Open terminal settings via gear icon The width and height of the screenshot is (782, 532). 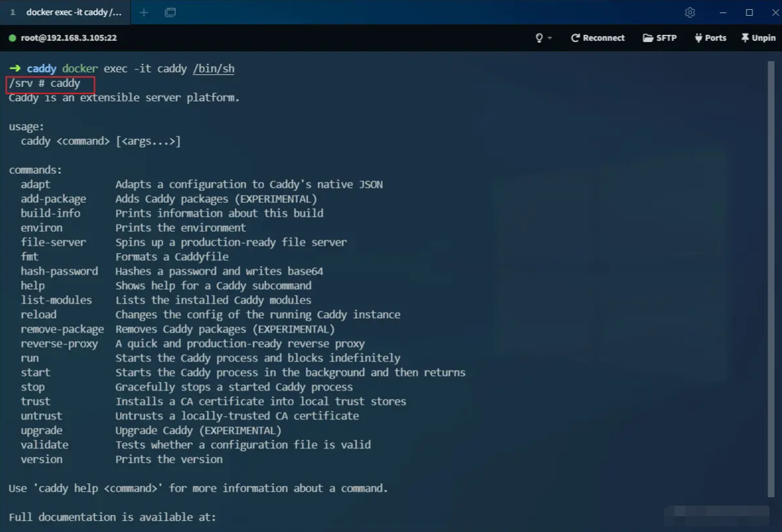tap(690, 13)
